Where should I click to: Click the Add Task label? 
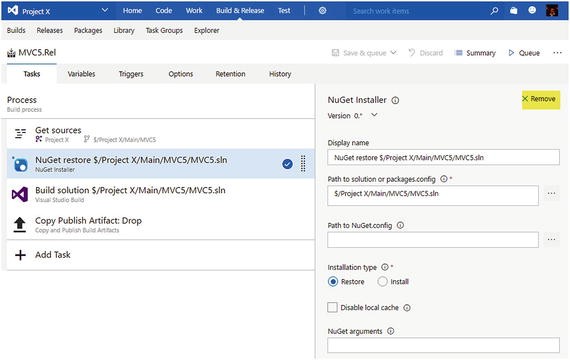click(x=53, y=255)
